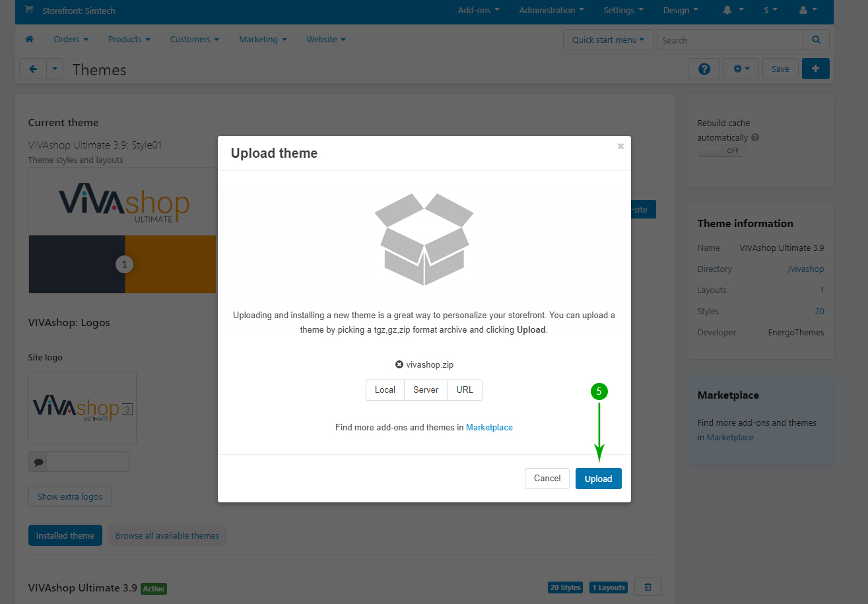
Task: Click layouts count value 1
Action: pos(822,290)
